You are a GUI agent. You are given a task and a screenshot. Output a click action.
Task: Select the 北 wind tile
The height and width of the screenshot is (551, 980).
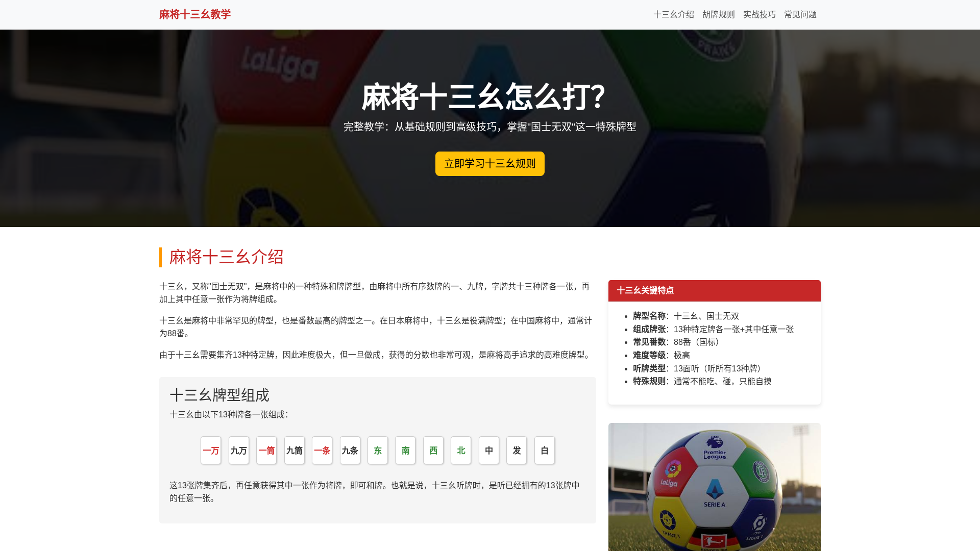461,450
